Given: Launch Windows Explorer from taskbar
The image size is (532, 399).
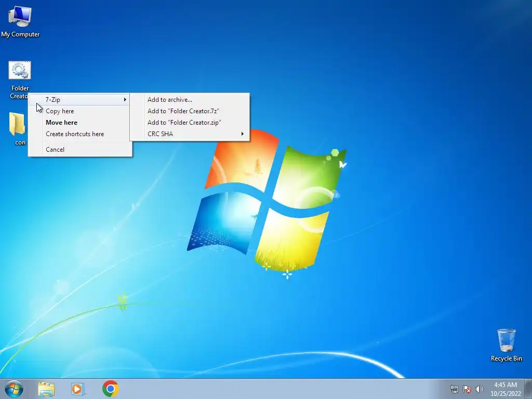Looking at the screenshot, I should tap(46, 389).
